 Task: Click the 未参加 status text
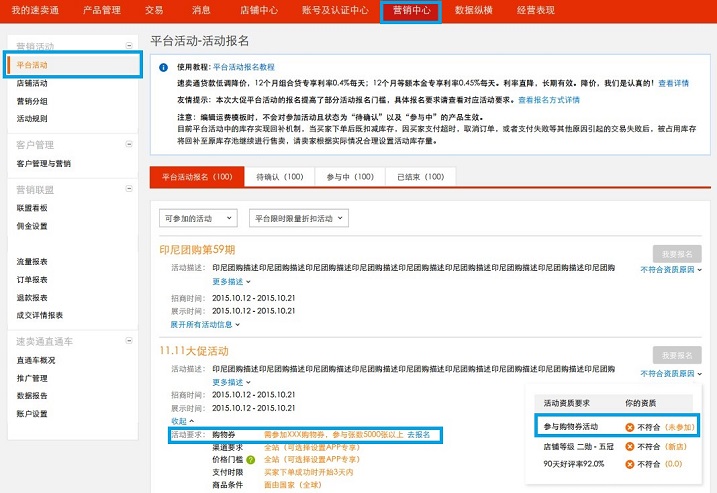(x=680, y=427)
